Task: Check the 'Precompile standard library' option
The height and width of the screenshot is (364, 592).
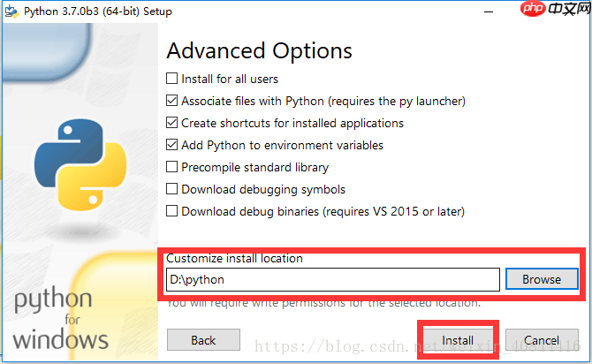Action: click(172, 167)
